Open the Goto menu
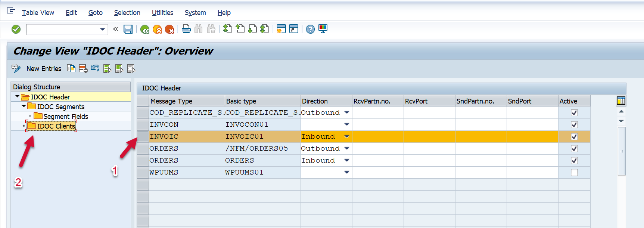 [95, 13]
